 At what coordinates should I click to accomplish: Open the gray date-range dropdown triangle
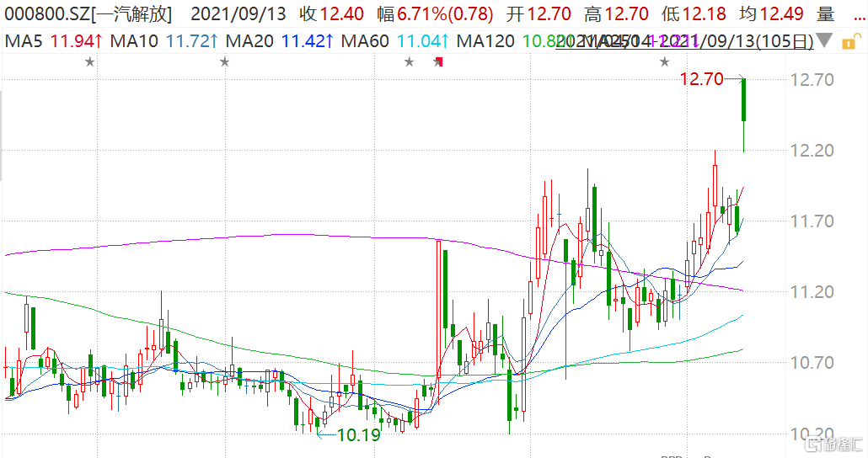pos(823,41)
